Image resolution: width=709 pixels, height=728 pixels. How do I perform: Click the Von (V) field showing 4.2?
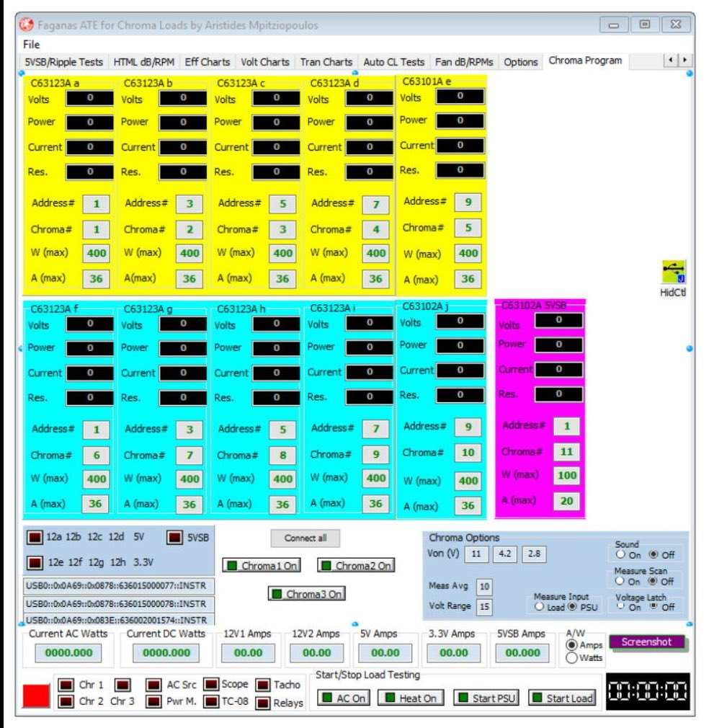(x=505, y=554)
